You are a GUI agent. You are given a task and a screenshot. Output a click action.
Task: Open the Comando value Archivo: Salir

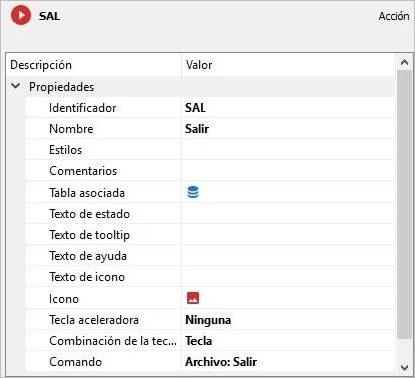[x=288, y=362]
